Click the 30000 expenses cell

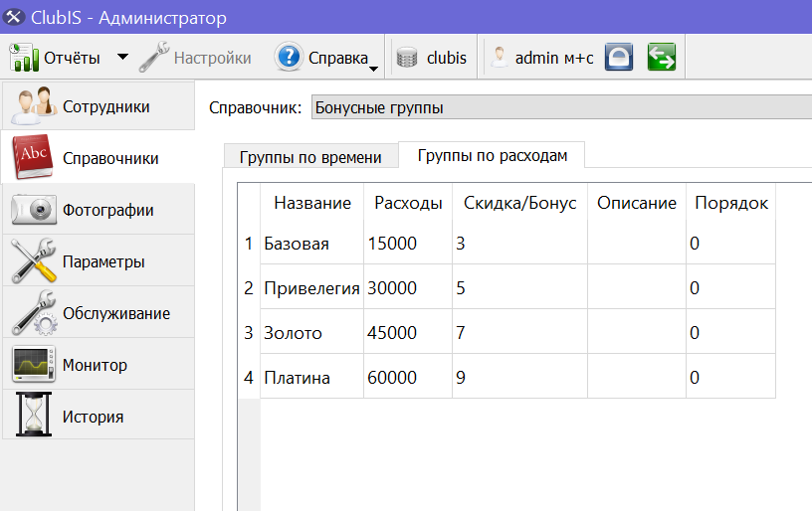click(x=408, y=287)
